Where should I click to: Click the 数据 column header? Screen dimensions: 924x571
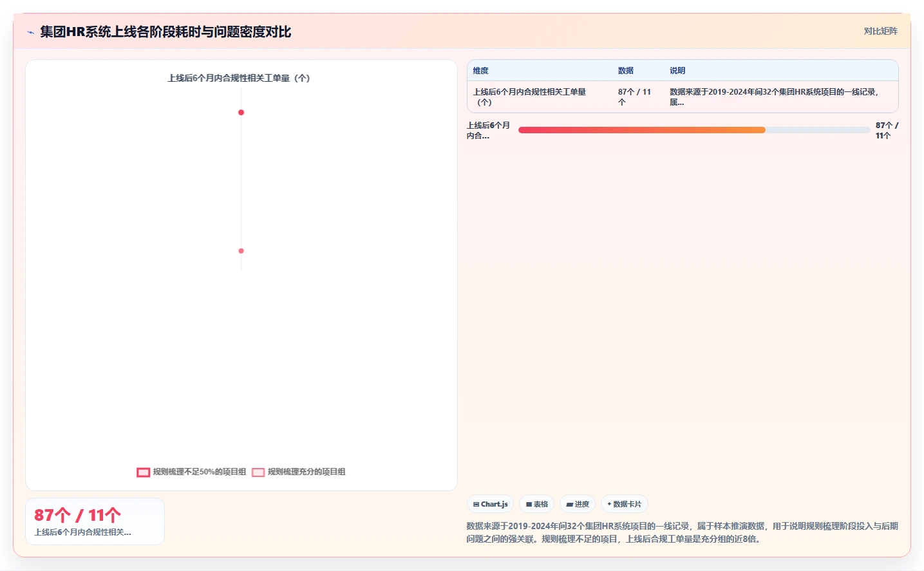pyautogui.click(x=626, y=71)
